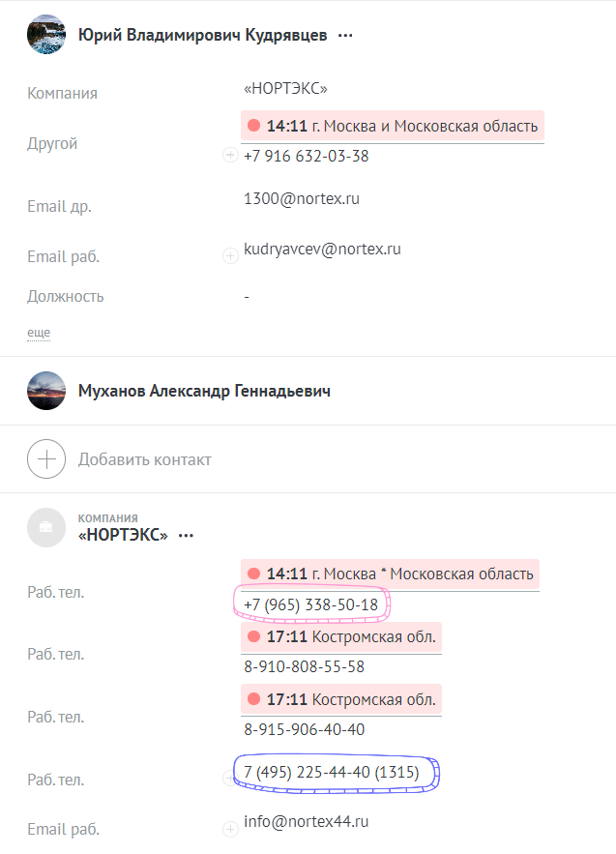Click company value «НОРТЭКС» in contact card
Image resolution: width=616 pixels, height=854 pixels.
(x=286, y=89)
